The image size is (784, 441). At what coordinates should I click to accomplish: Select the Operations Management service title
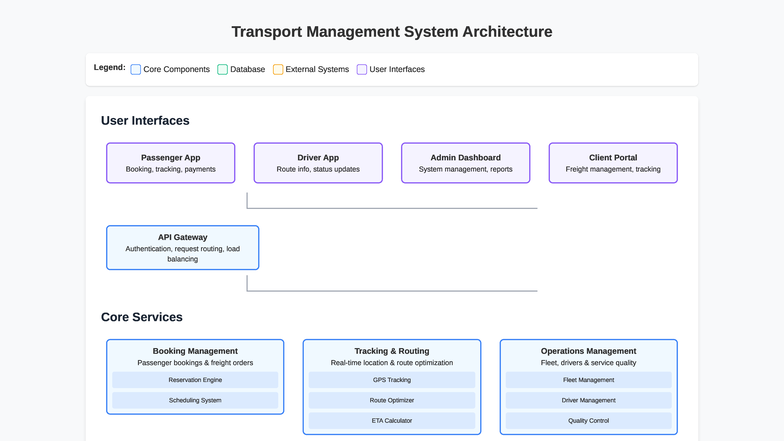pyautogui.click(x=588, y=351)
